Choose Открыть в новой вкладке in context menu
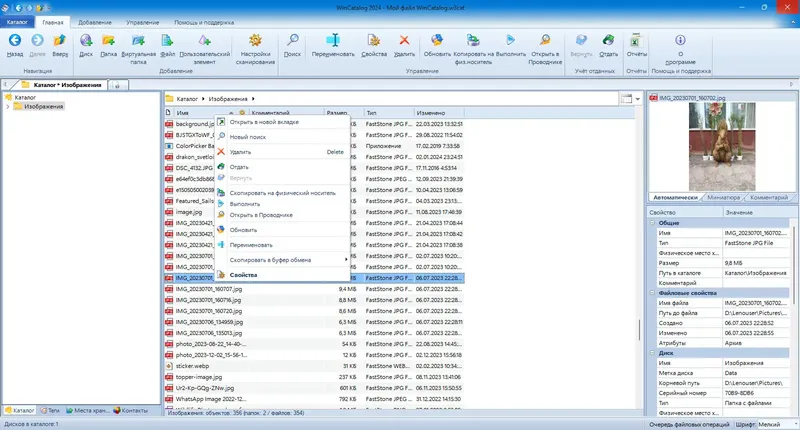 283,122
